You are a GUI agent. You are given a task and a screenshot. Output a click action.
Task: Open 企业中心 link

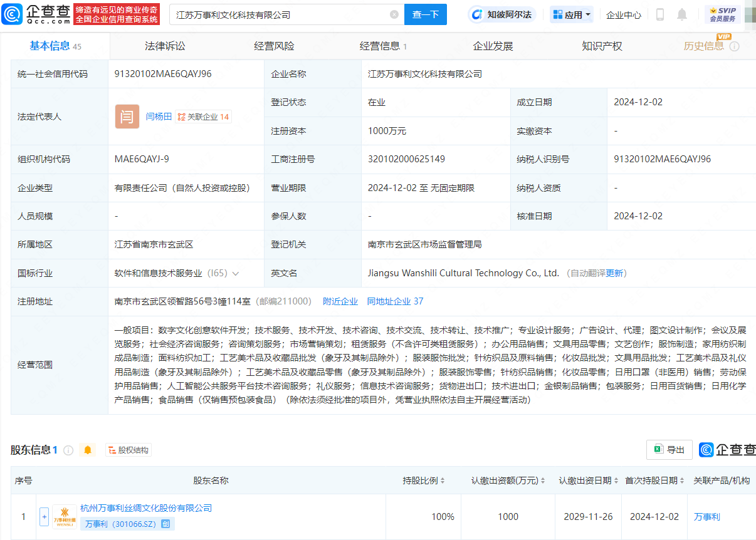(624, 14)
